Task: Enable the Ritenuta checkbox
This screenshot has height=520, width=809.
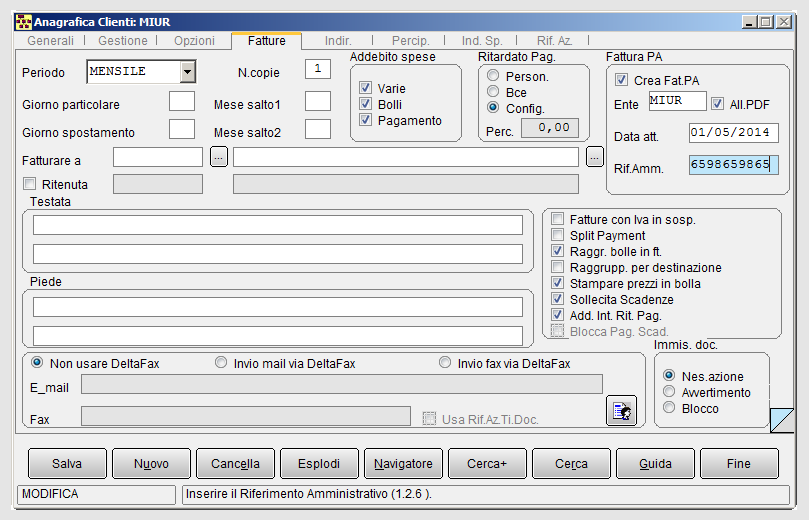Action: (29, 184)
